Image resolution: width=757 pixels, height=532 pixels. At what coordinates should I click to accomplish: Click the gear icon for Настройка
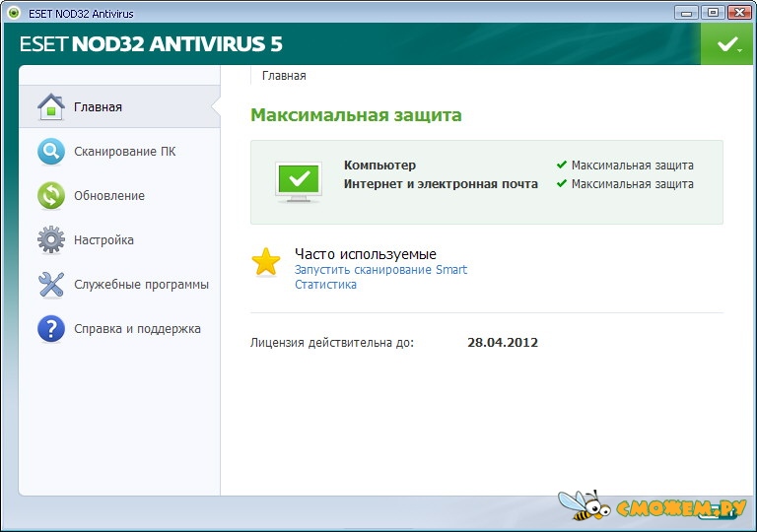[x=50, y=240]
